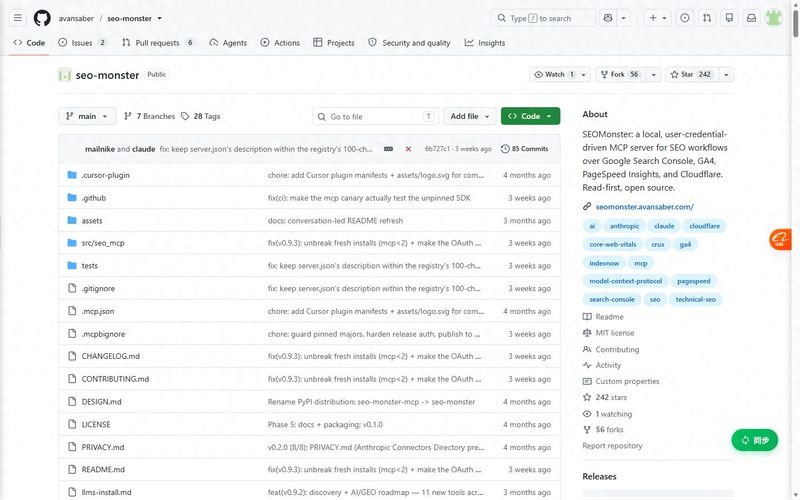Open the .github folder

coord(94,198)
